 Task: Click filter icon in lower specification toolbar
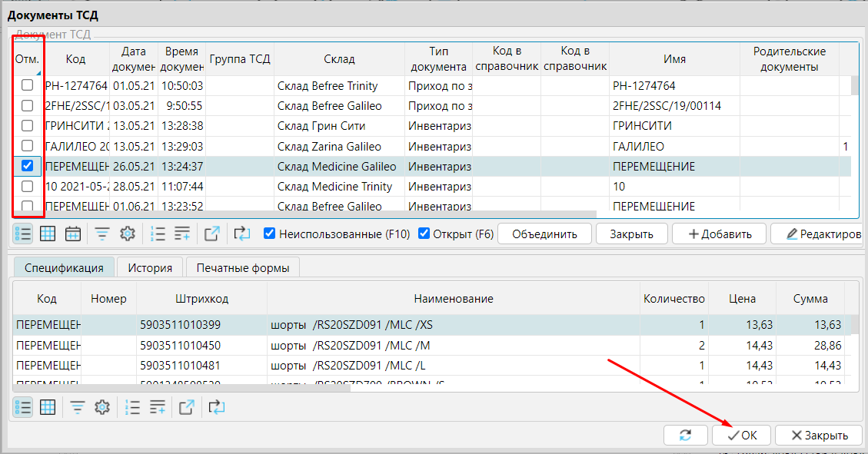[x=78, y=408]
